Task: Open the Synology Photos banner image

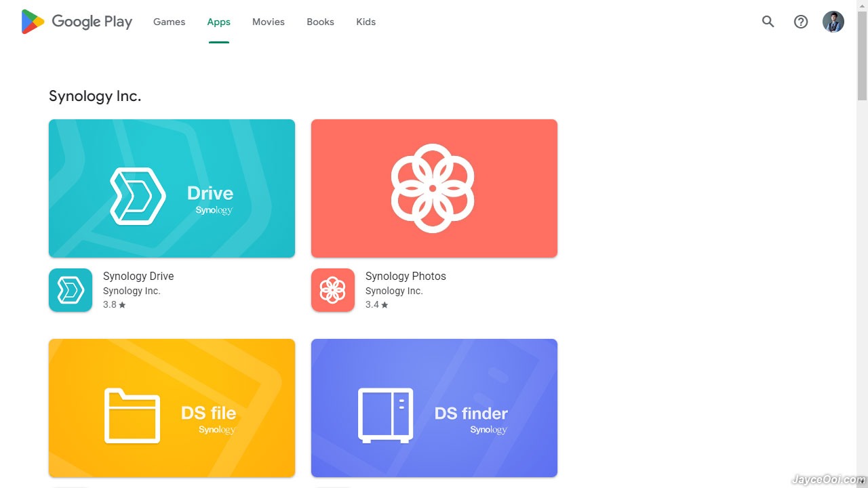Action: click(x=434, y=188)
